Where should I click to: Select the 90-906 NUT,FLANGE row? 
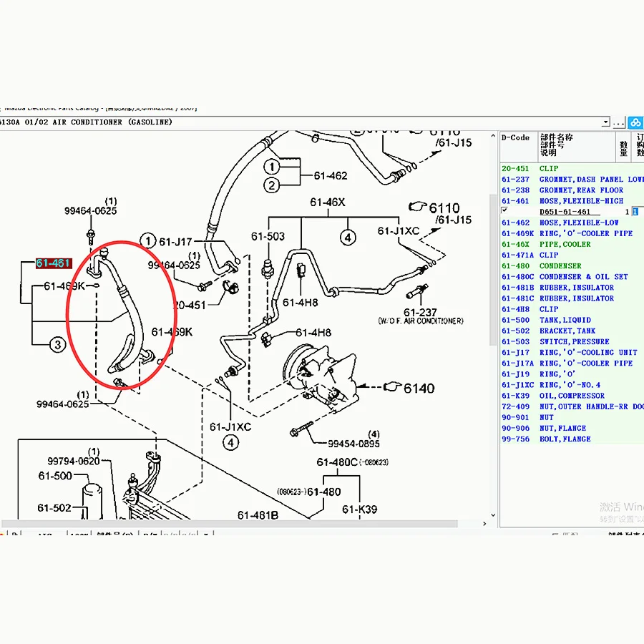[572, 428]
